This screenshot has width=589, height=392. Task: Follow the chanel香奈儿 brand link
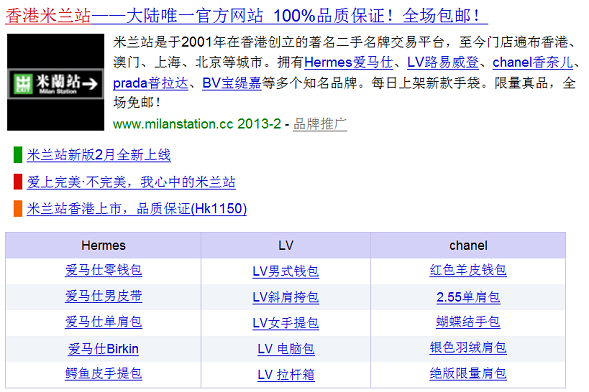coord(533,62)
